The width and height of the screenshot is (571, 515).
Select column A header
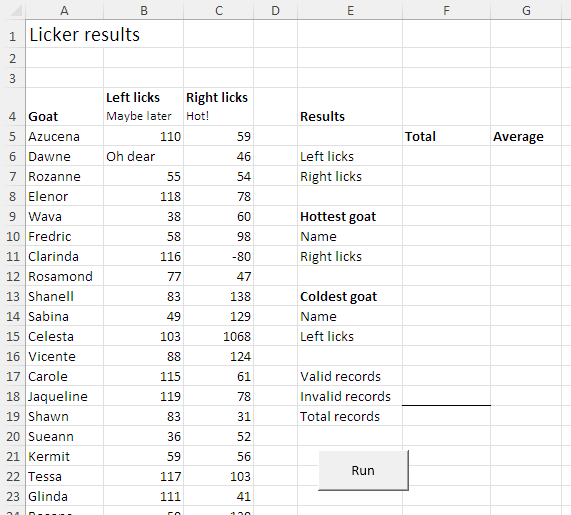coord(64,10)
